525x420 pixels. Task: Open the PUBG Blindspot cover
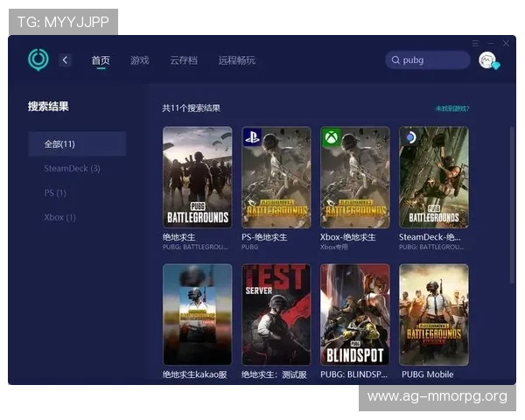tap(355, 314)
